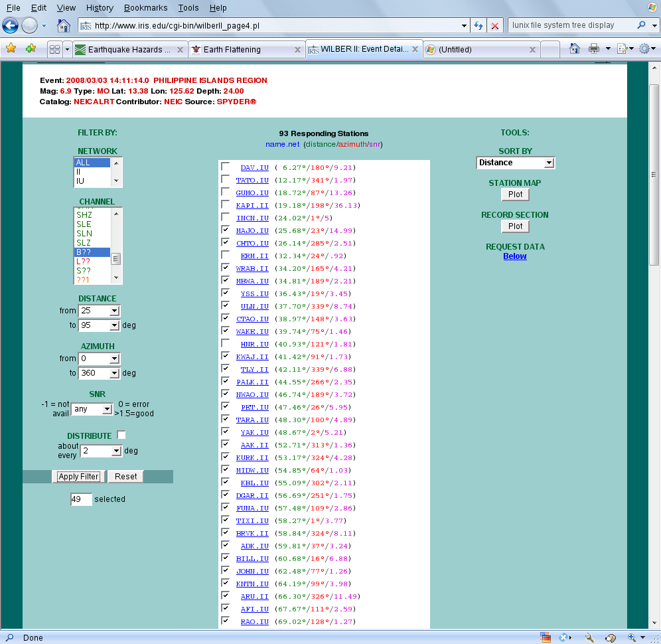Click the yellow bookmarks star icon

[11, 48]
